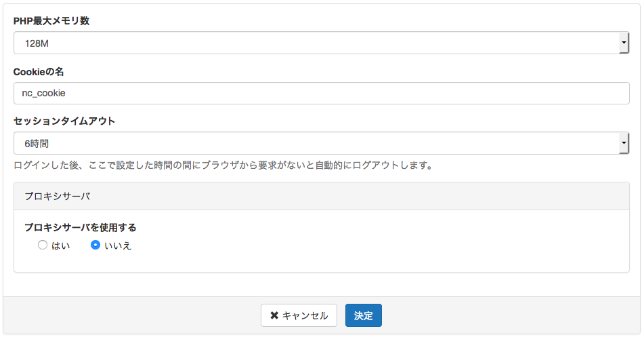Screen dimensions: 644x337
Task: Click the X icon on the キャンセル button
Action: 274,315
